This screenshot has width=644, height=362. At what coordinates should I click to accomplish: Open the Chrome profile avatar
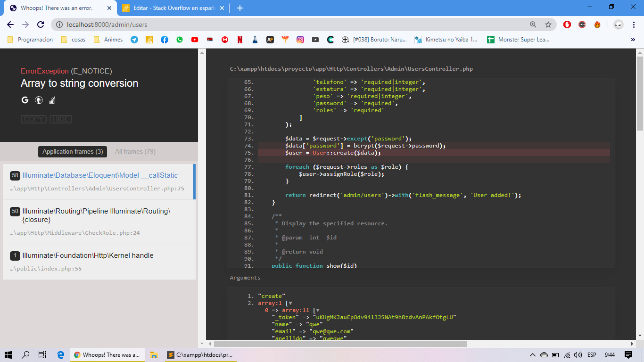618,25
